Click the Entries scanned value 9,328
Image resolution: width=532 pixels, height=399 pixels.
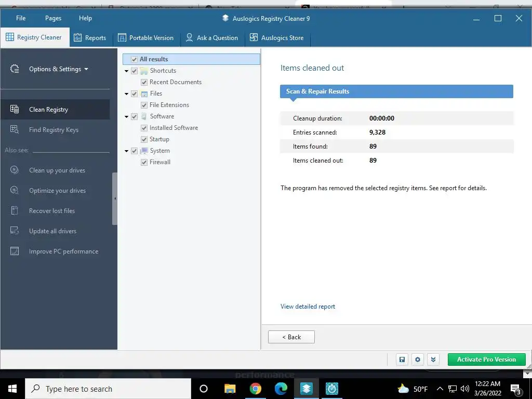click(x=377, y=132)
